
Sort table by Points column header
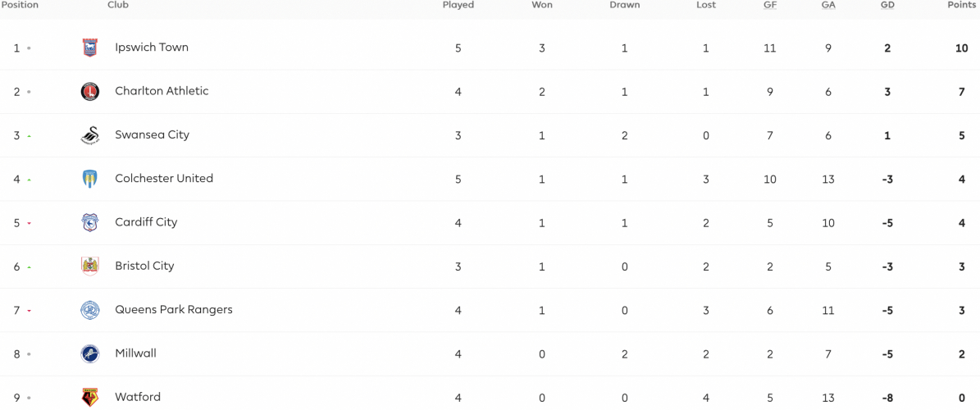[x=961, y=5]
